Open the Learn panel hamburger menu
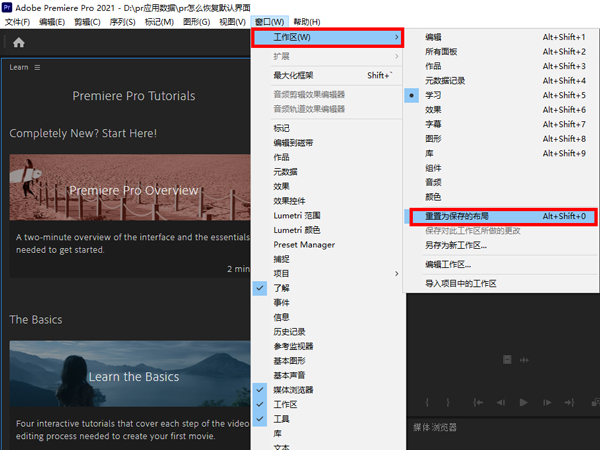Image resolution: width=600 pixels, height=450 pixels. pos(38,68)
